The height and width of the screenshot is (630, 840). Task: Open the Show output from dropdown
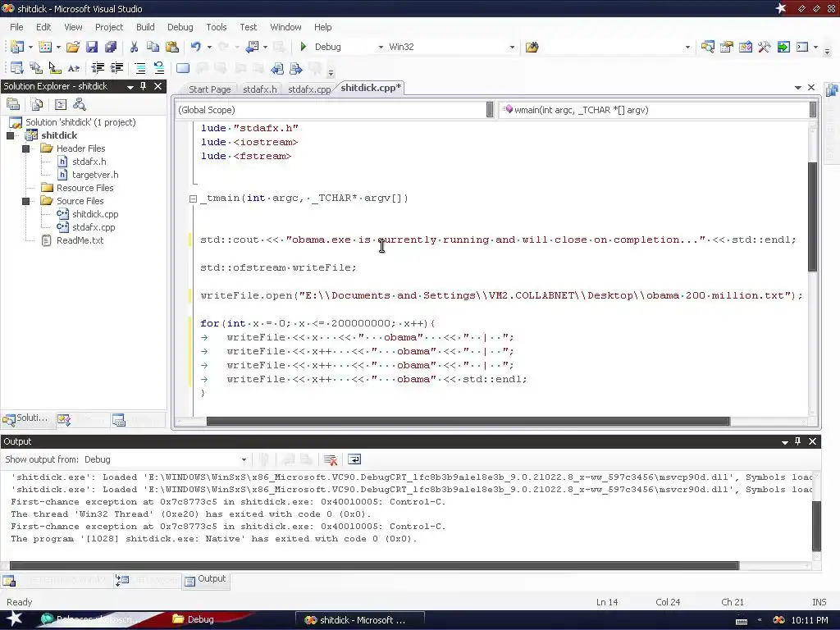(244, 459)
